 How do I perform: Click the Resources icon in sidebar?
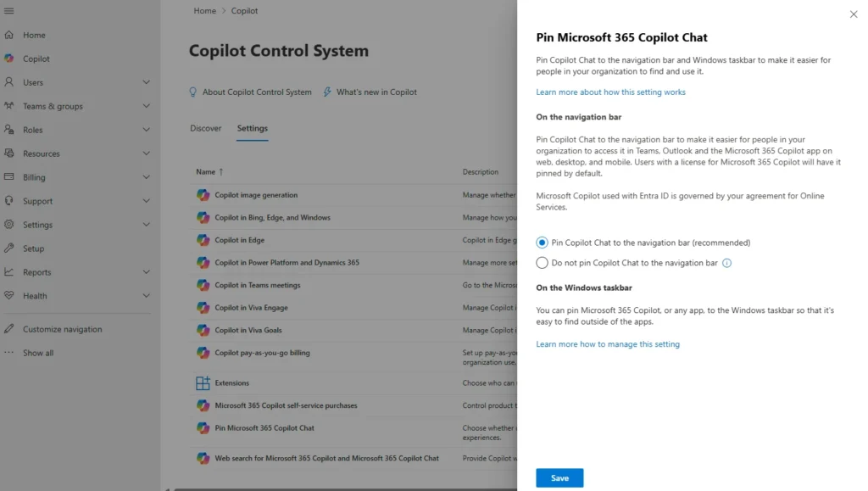pyautogui.click(x=8, y=153)
